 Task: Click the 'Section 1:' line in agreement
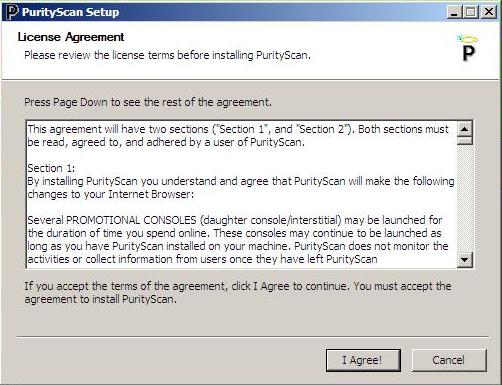click(x=51, y=168)
